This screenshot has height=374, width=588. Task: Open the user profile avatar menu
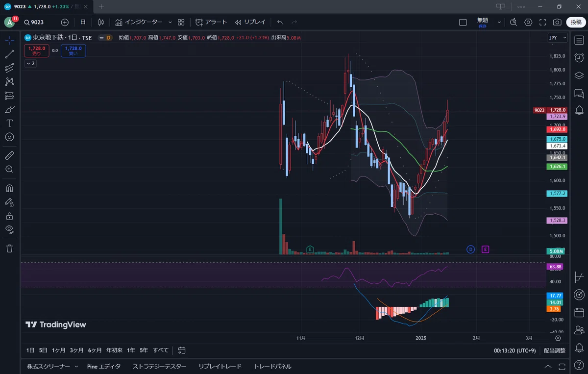tap(10, 22)
